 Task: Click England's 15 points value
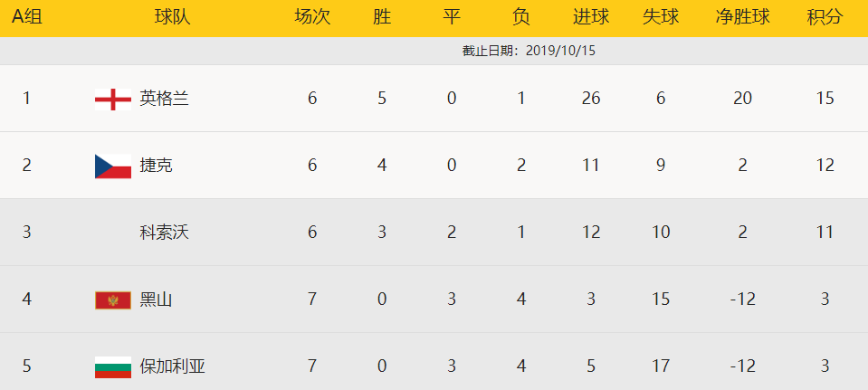pos(825,99)
